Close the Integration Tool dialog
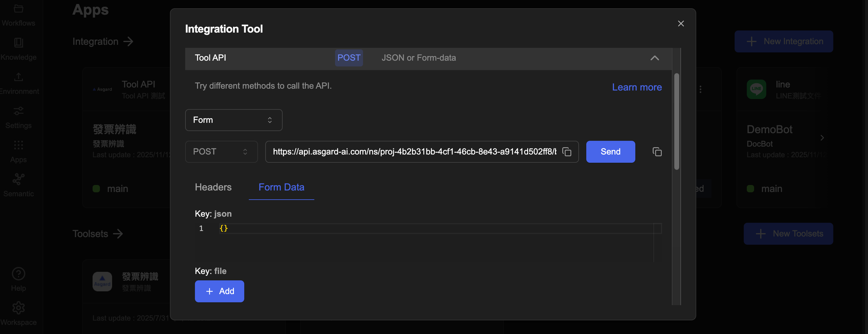This screenshot has height=334, width=868. point(681,23)
